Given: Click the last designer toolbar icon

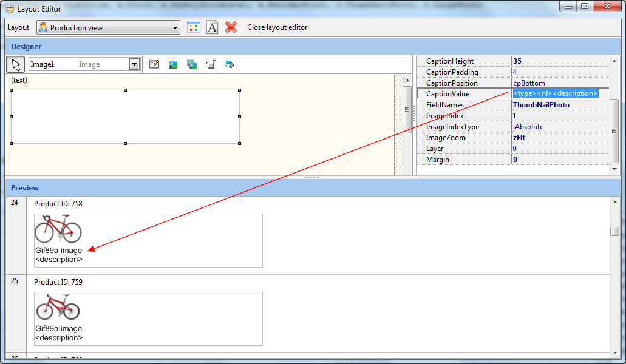Looking at the screenshot, I should tap(230, 64).
